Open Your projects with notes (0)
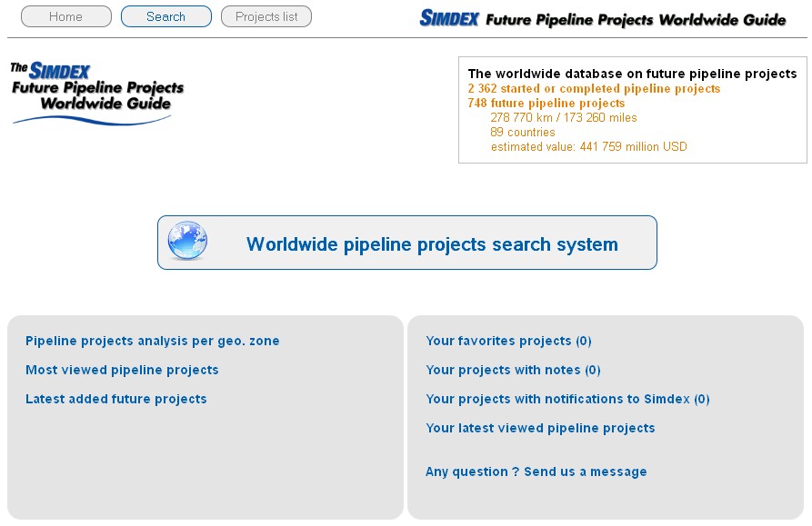 (513, 370)
